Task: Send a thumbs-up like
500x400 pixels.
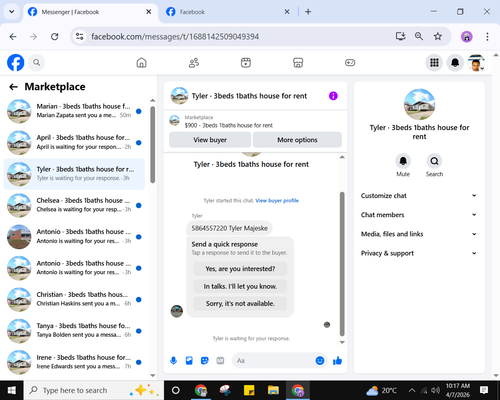Action: pyautogui.click(x=337, y=361)
